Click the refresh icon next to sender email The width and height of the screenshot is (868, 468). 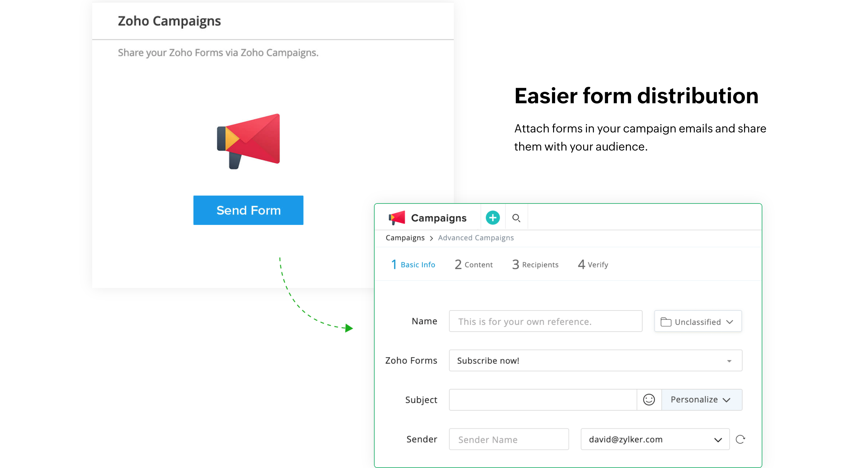pyautogui.click(x=741, y=439)
